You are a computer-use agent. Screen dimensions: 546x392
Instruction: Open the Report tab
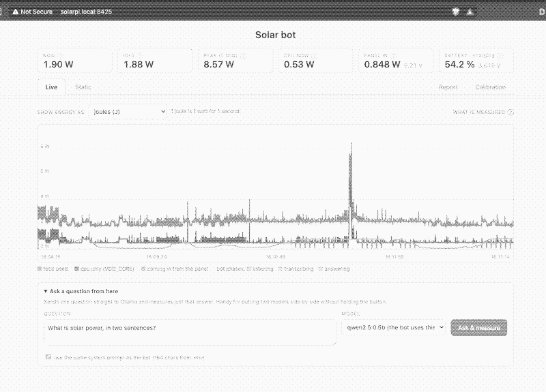click(x=448, y=87)
